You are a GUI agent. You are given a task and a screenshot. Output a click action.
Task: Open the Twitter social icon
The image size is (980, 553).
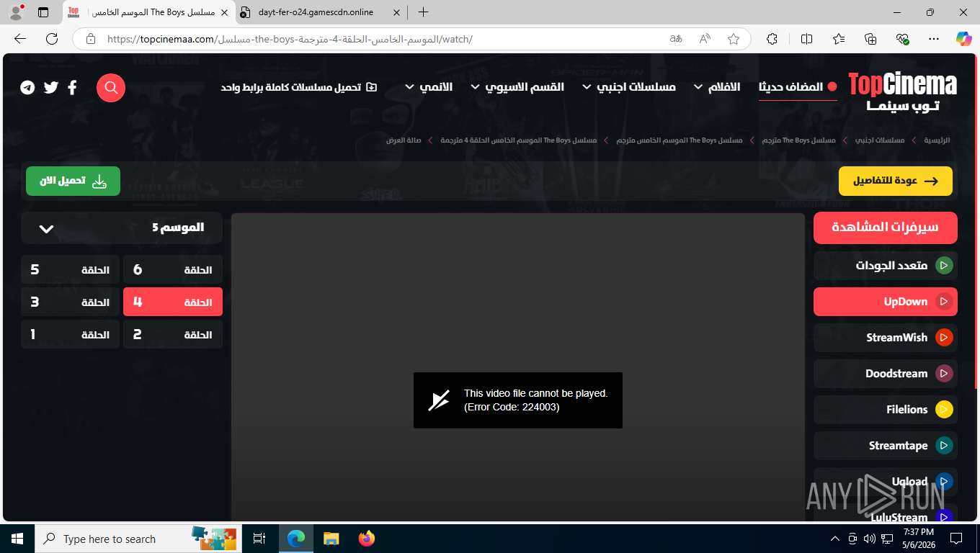(51, 87)
